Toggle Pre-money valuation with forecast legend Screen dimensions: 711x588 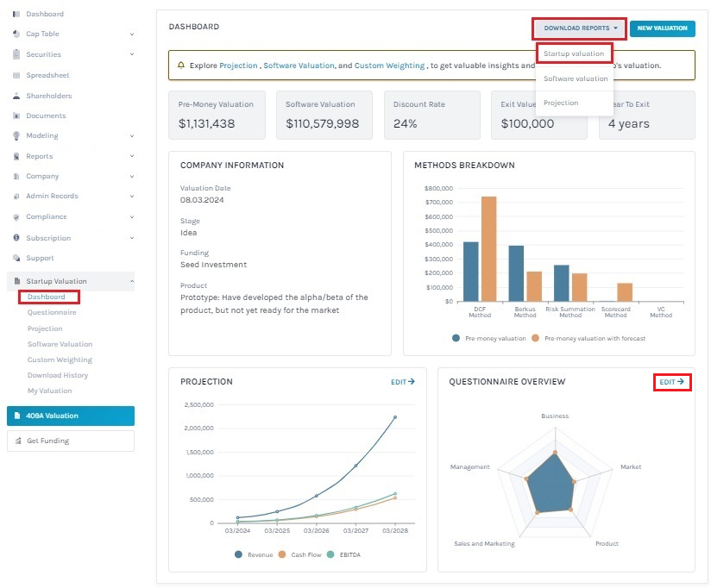588,338
